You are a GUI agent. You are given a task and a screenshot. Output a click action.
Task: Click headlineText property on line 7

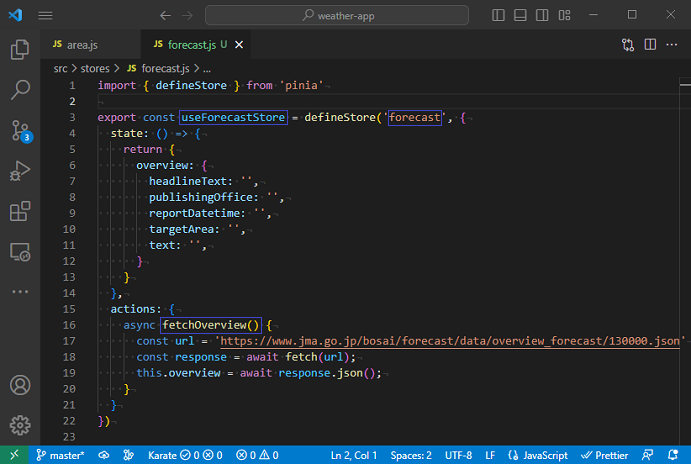click(187, 181)
